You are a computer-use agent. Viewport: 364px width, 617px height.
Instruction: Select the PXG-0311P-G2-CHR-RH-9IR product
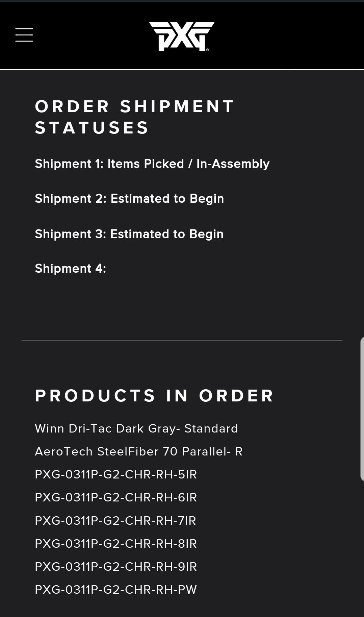tap(116, 567)
